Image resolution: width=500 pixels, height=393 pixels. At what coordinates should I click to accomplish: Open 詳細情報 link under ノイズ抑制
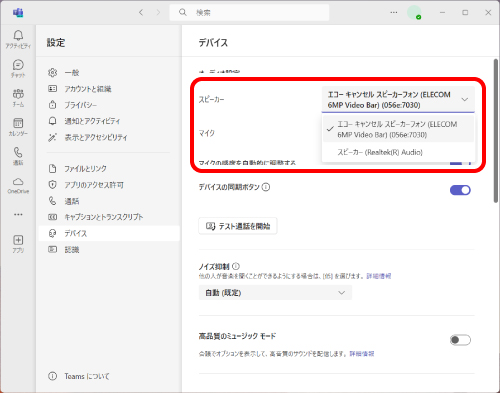click(379, 276)
